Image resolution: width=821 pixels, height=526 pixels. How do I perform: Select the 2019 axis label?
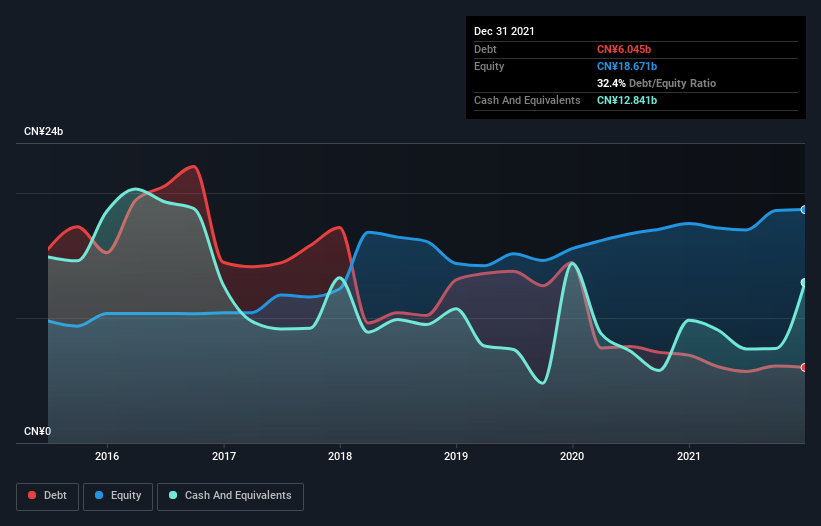(x=456, y=456)
